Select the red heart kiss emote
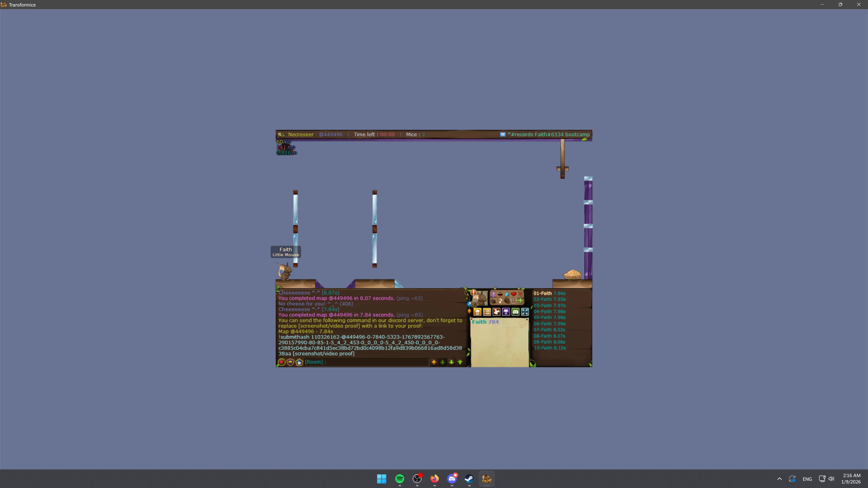Image resolution: width=868 pixels, height=488 pixels. (513, 294)
